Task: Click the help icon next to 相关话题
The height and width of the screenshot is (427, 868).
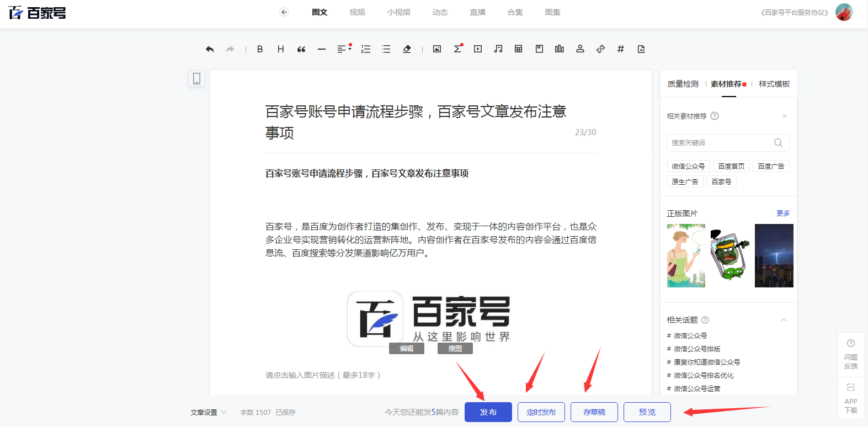Action: click(705, 320)
